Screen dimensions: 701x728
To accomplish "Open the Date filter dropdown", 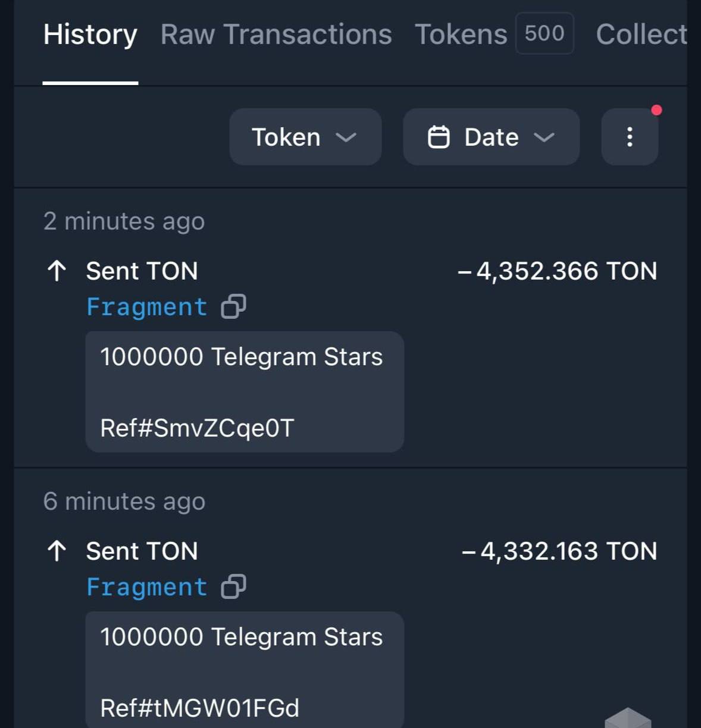I will pyautogui.click(x=491, y=137).
